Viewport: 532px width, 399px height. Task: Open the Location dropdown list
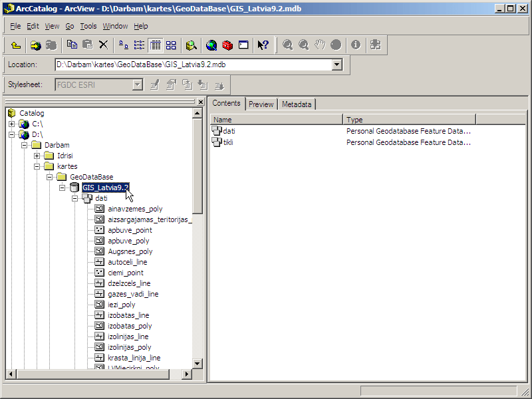click(337, 65)
